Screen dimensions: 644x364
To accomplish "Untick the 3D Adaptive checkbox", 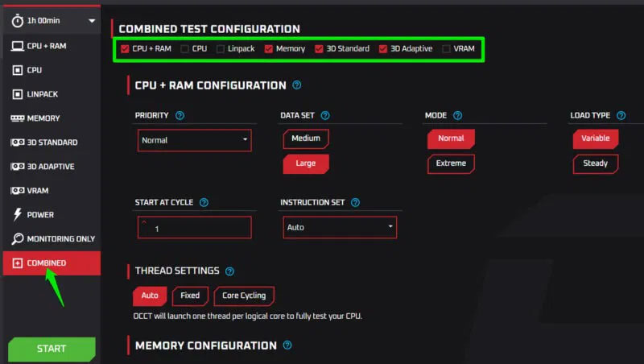I will [x=383, y=49].
